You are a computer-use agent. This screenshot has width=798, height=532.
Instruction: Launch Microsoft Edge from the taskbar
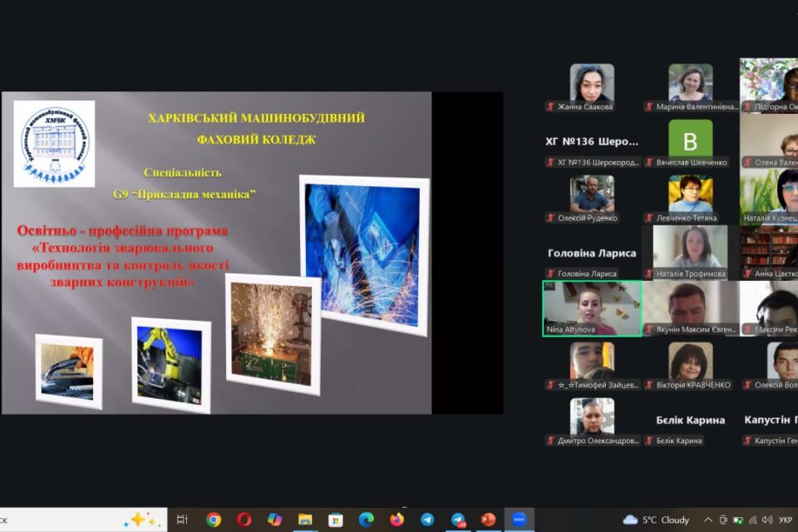(x=366, y=520)
